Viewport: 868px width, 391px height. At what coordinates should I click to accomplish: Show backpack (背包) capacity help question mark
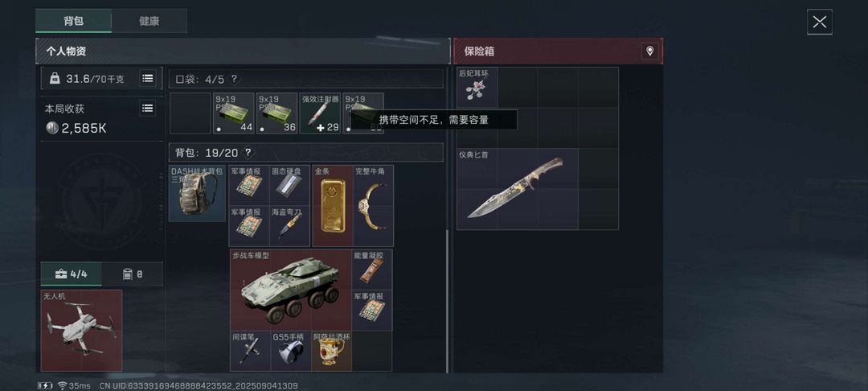click(248, 152)
